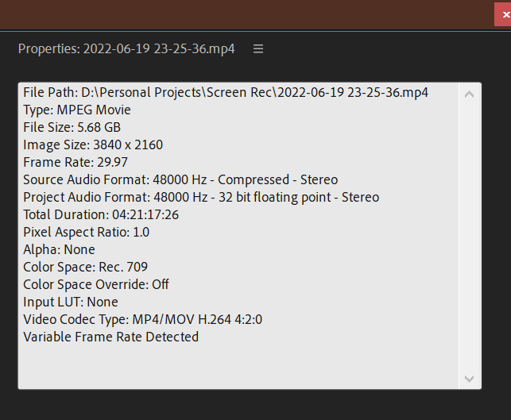This screenshot has width=511, height=420.
Task: Select the Frame Rate 29.97 line
Action: [x=75, y=162]
